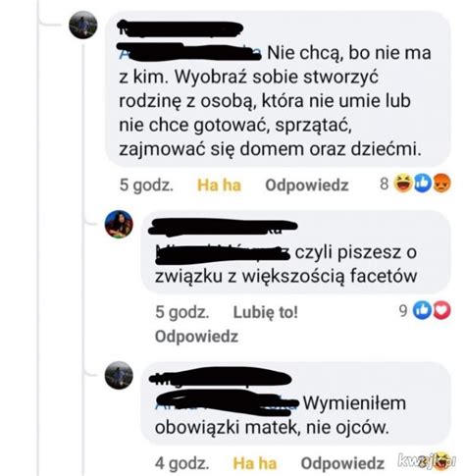
Task: Open the "5 godz." timestamp of second comment
Action: (182, 312)
